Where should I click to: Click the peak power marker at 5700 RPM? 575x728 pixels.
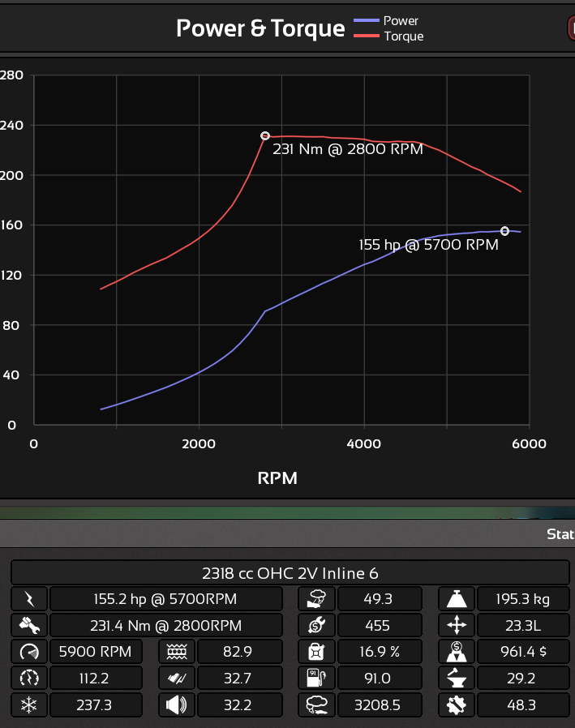pyautogui.click(x=504, y=231)
